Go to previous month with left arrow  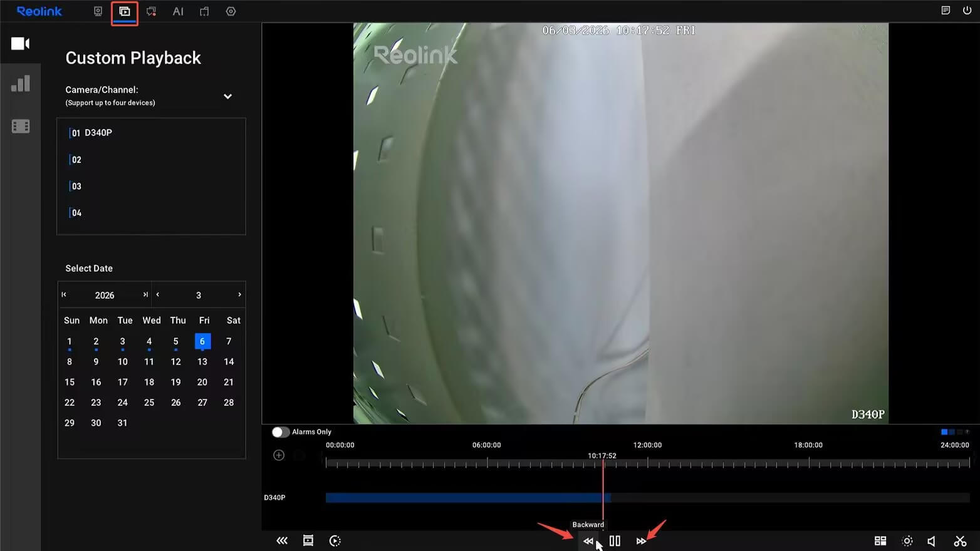158,294
